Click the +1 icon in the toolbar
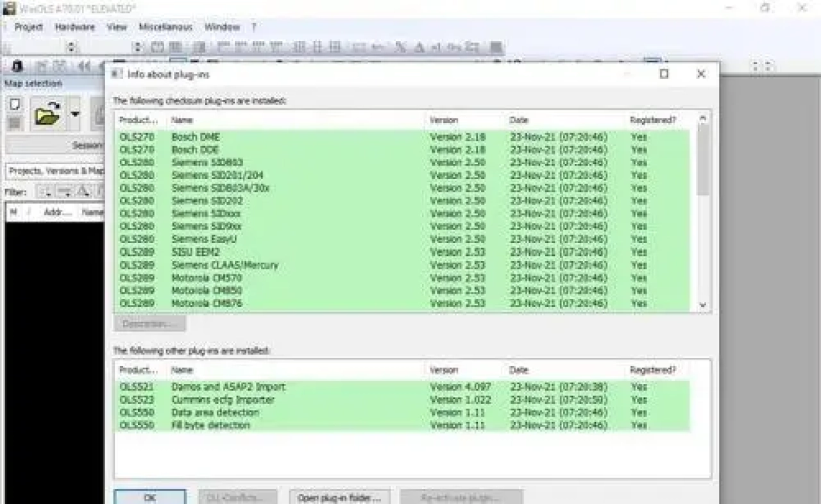Image resolution: width=821 pixels, height=504 pixels. [x=437, y=47]
